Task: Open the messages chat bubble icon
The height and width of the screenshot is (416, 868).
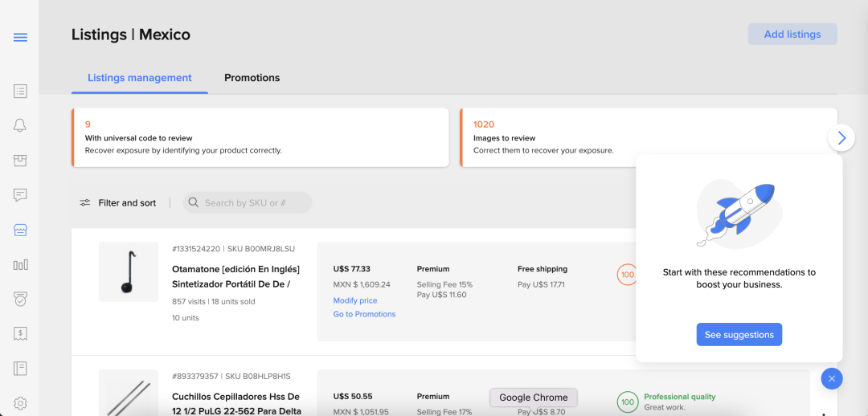Action: [20, 195]
